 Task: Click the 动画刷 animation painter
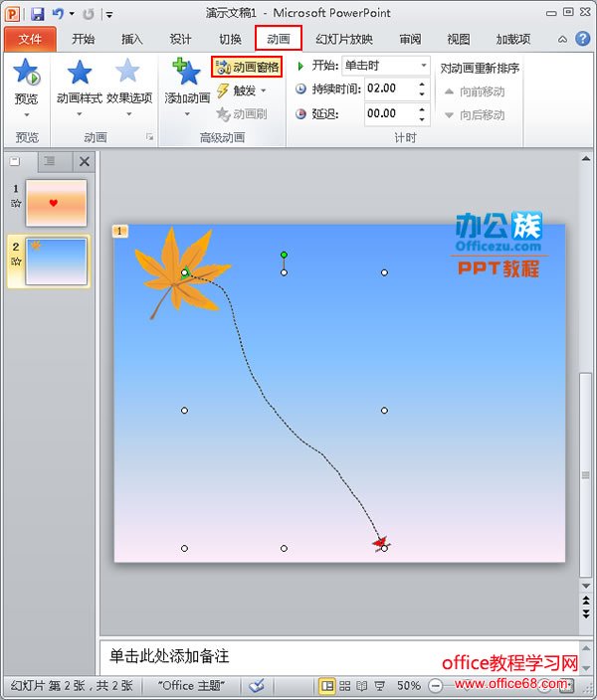click(242, 114)
